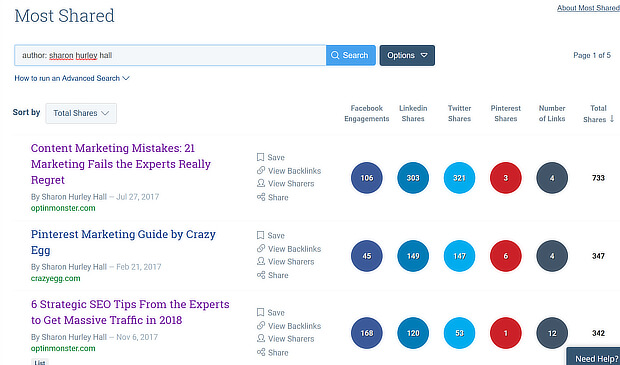Click the Most Shared page heading

click(64, 16)
